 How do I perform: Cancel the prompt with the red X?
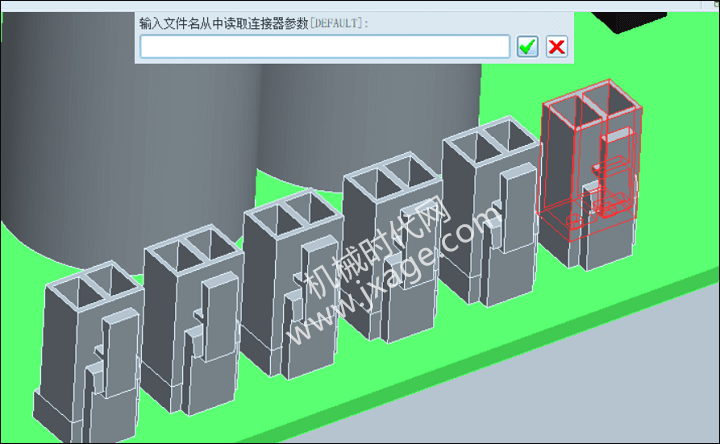pos(557,46)
